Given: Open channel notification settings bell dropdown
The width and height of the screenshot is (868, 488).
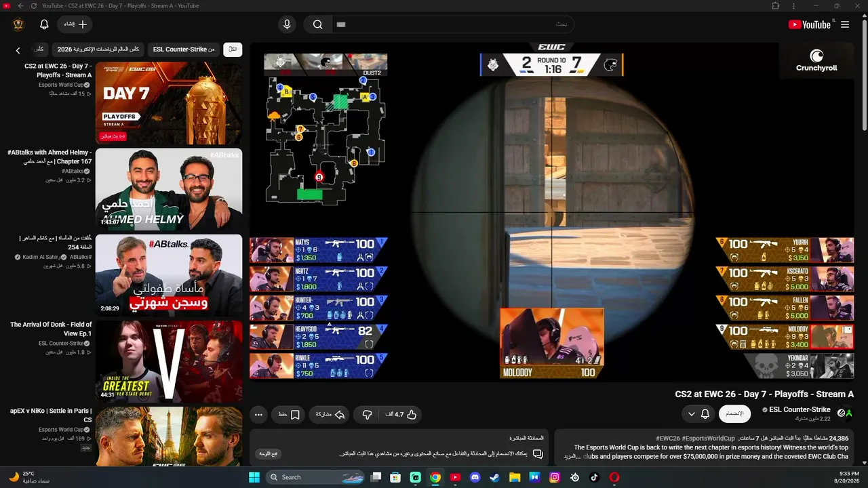Looking at the screenshot, I should pyautogui.click(x=698, y=413).
